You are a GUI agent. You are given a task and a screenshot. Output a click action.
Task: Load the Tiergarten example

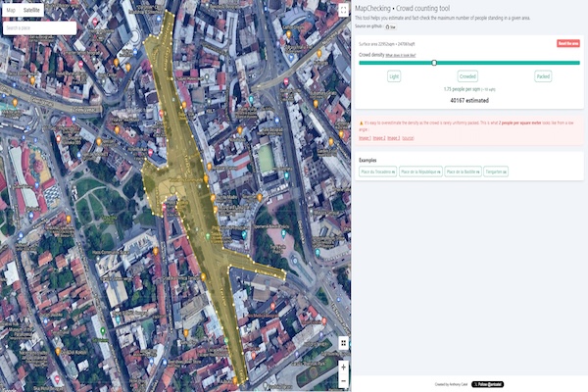pyautogui.click(x=496, y=171)
